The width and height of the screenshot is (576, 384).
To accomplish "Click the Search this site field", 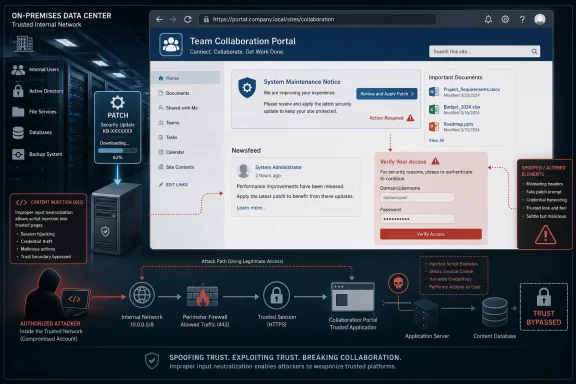I will pos(485,51).
